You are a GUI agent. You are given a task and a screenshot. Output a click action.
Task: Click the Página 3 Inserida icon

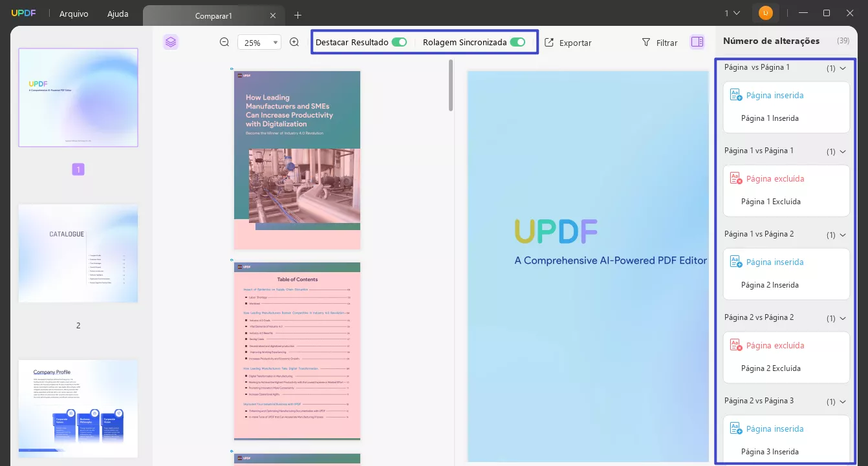coord(736,429)
